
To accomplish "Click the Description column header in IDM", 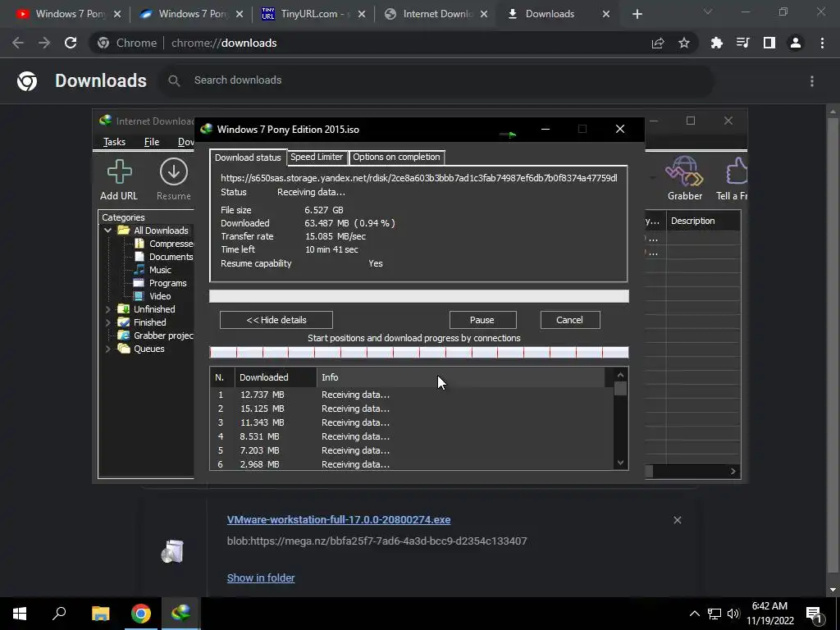I will click(x=703, y=221).
